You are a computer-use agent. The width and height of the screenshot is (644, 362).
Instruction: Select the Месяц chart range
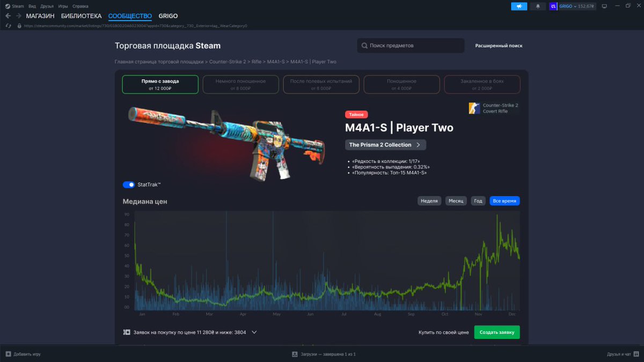[x=456, y=201]
